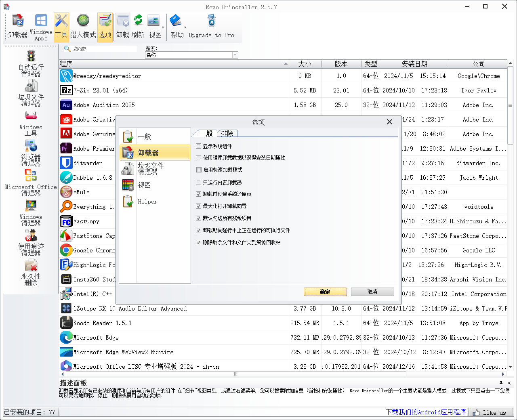
Task: Toggle 卸载期间强行中止正在运行的可执行文件
Action: click(199, 230)
